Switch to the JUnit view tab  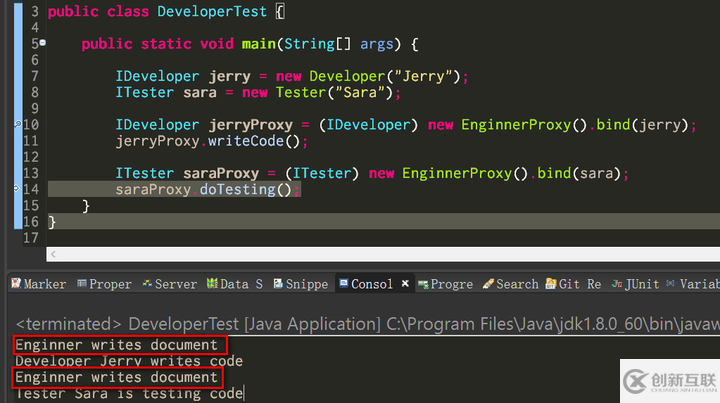tap(635, 284)
